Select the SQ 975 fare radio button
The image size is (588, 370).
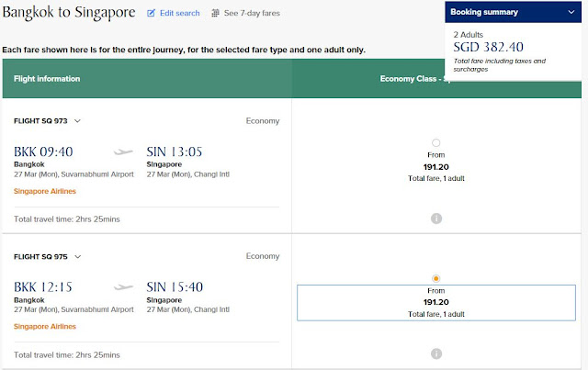coord(435,278)
